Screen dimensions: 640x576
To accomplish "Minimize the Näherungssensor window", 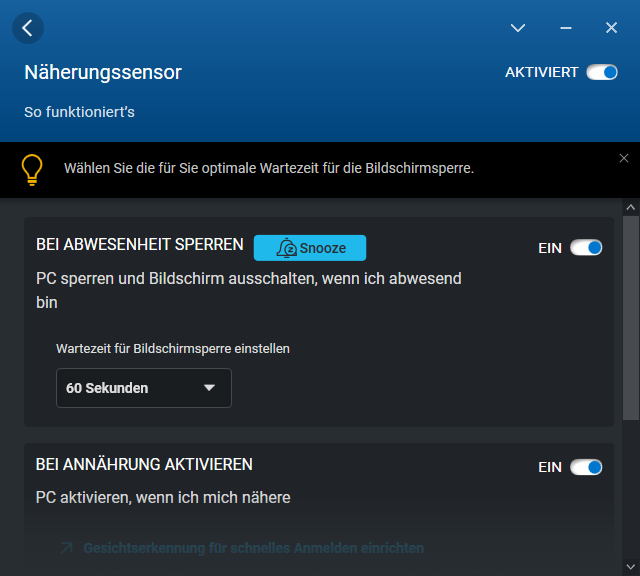I will point(566,28).
